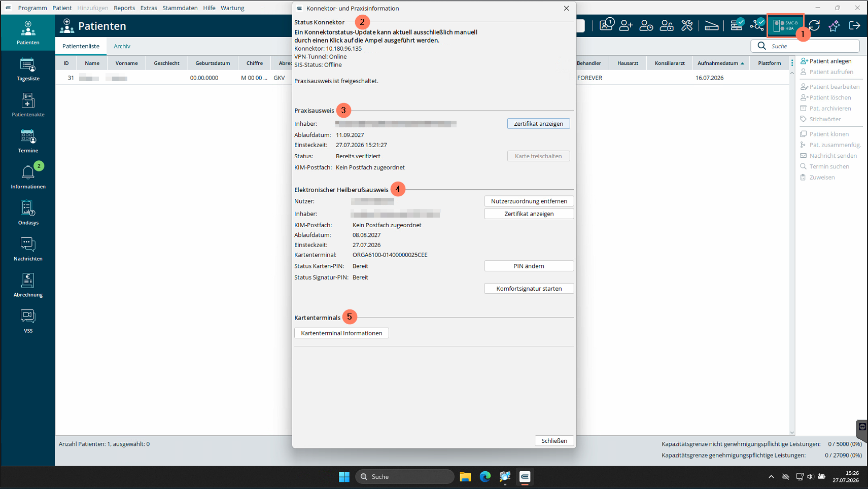Sort by the Geburtsdatum column header

(x=213, y=63)
